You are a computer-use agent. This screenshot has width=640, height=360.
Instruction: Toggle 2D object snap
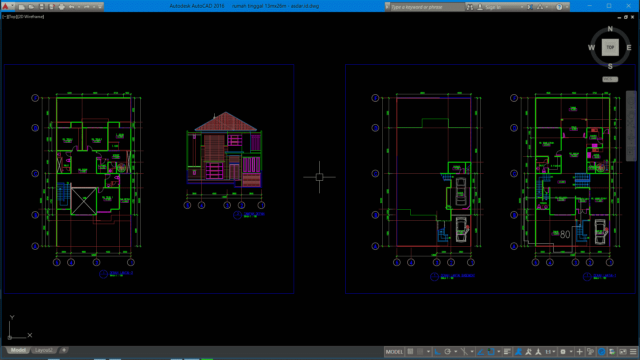(491, 352)
